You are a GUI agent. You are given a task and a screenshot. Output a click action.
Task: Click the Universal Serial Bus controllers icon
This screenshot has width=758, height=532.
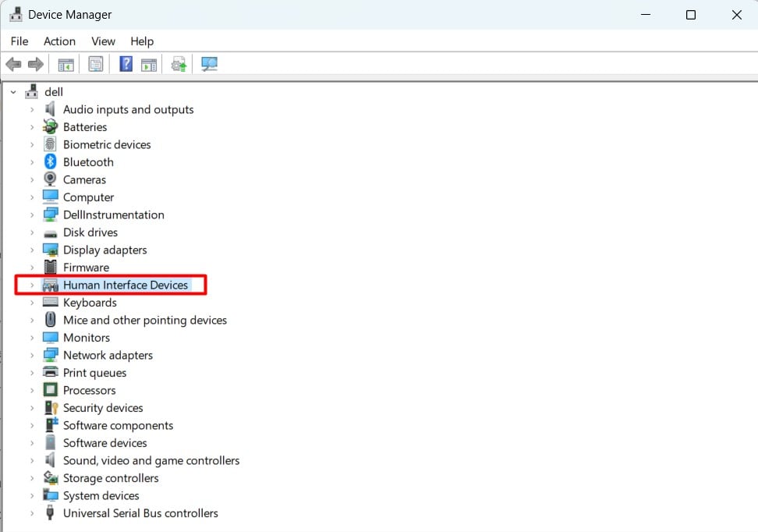50,512
